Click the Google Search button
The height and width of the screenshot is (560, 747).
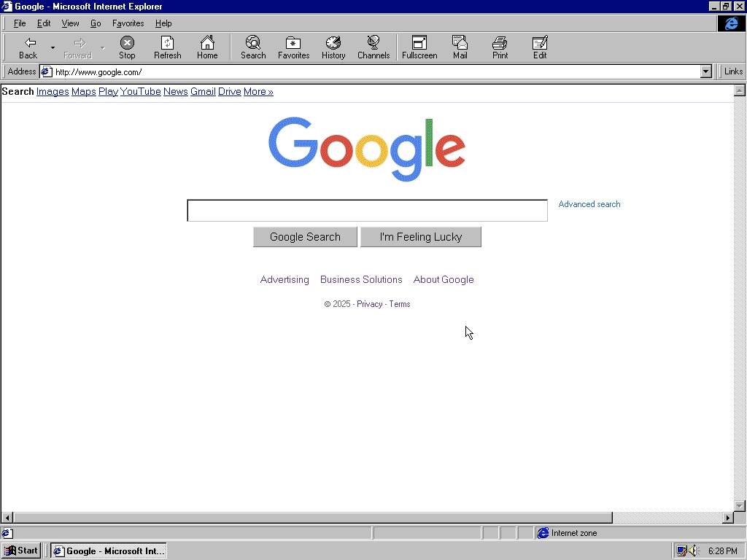coord(305,237)
